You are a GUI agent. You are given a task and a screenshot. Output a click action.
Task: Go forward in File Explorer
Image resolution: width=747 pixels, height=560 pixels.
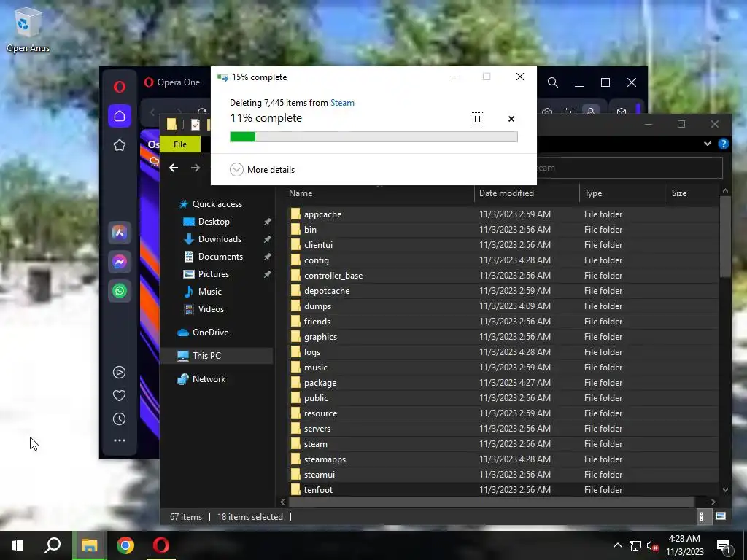(x=196, y=168)
